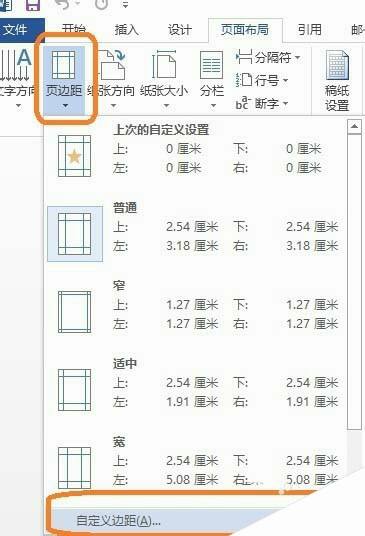Click the 5.08 厘米 left margin value
The height and width of the screenshot is (536, 365).
[192, 479]
